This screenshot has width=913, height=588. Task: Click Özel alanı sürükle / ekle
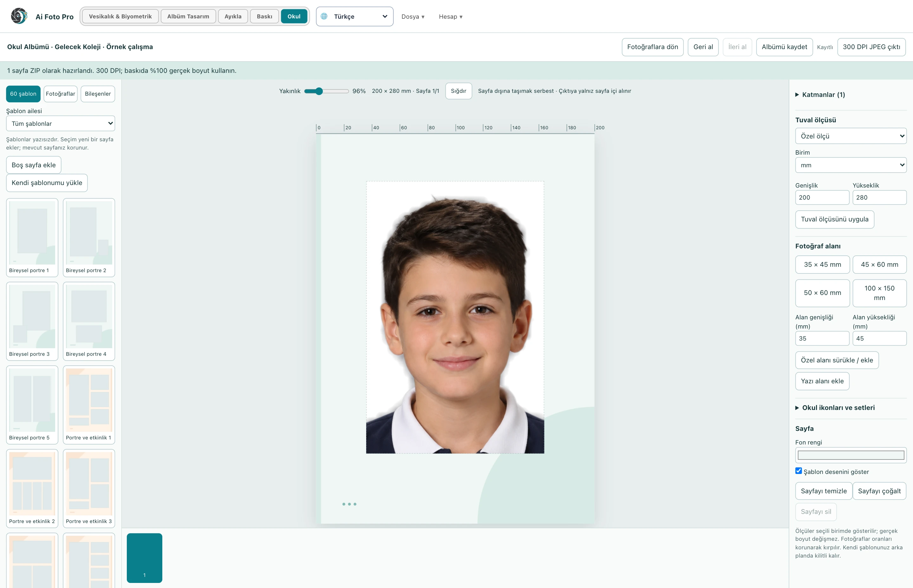pyautogui.click(x=837, y=360)
